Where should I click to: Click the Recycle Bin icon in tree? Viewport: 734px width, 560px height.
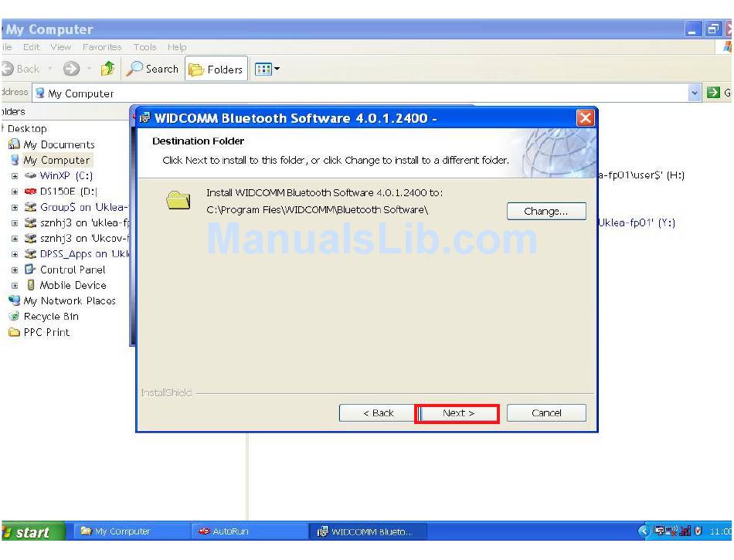[x=15, y=316]
